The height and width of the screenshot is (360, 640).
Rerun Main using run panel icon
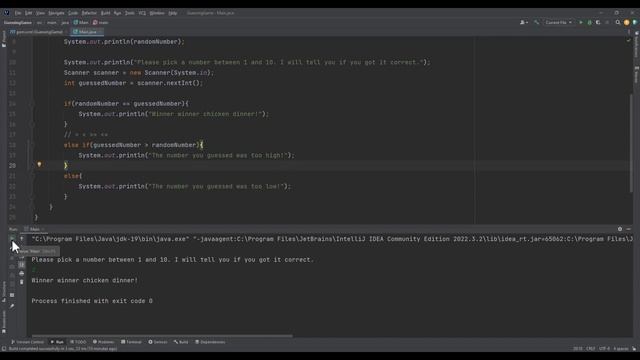(x=12, y=239)
